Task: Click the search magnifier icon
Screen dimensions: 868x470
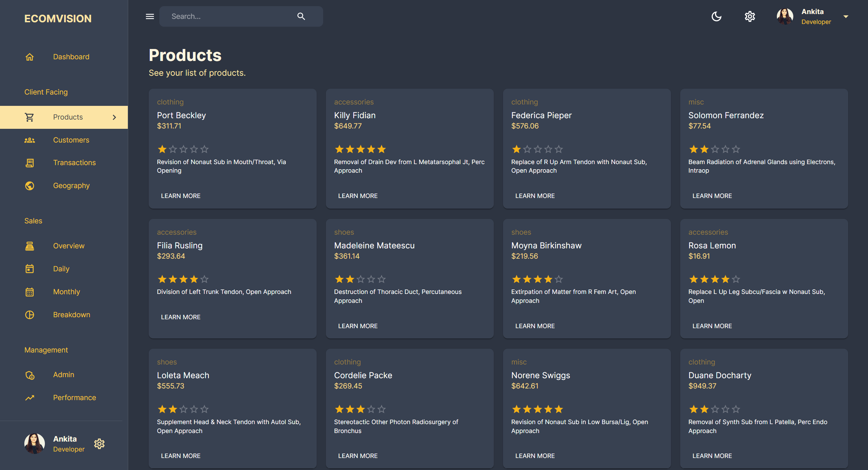Action: tap(301, 16)
